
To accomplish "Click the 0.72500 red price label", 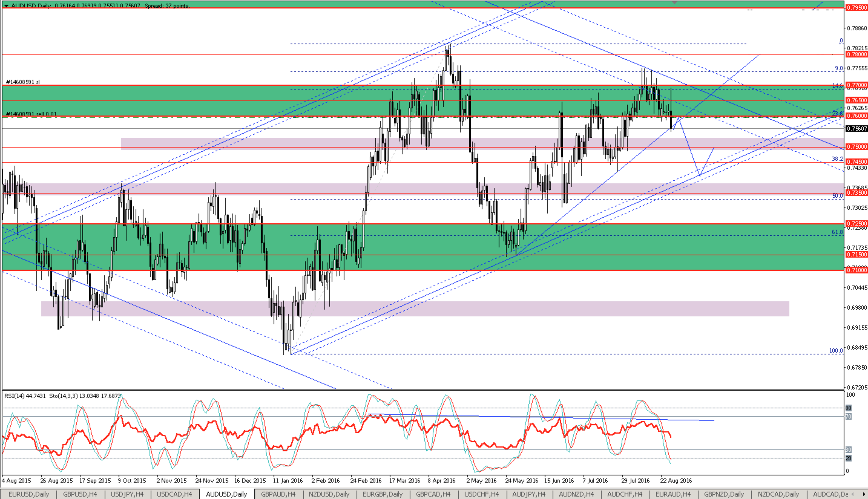I will (x=856, y=224).
